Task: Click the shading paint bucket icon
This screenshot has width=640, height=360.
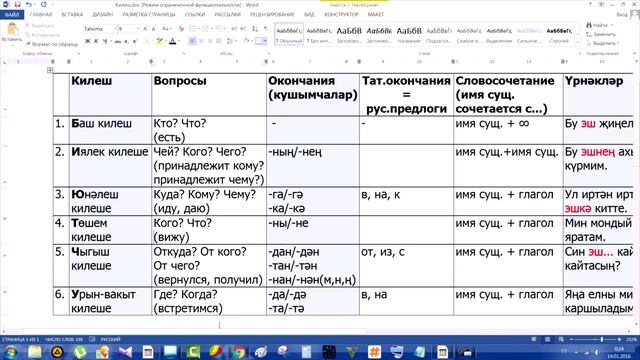Action: (246, 41)
